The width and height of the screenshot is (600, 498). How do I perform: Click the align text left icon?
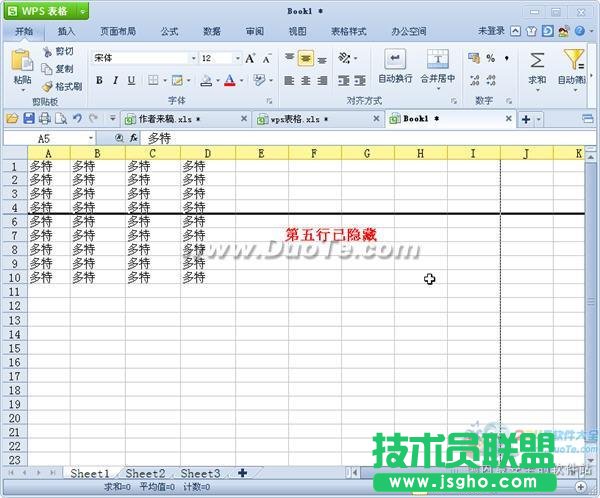pos(289,80)
